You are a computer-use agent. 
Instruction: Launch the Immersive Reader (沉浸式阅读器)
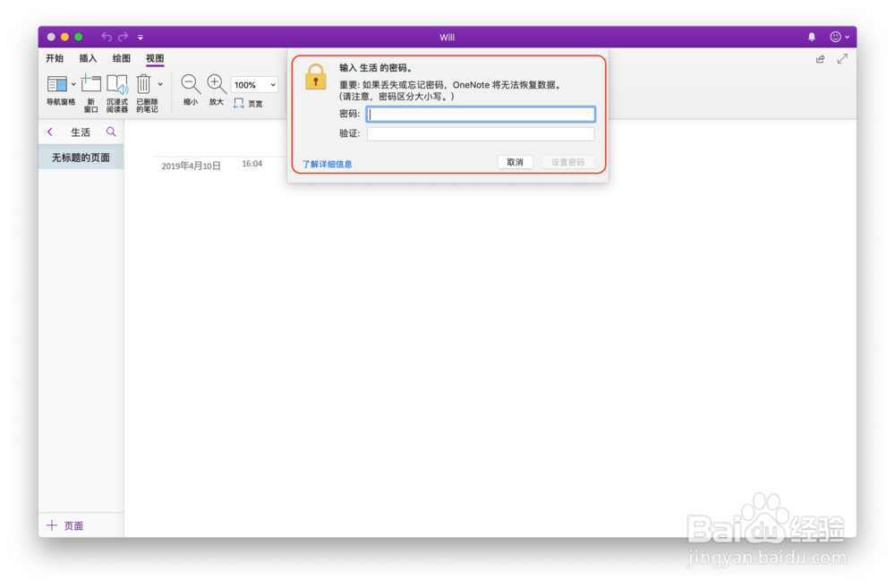coord(117,93)
